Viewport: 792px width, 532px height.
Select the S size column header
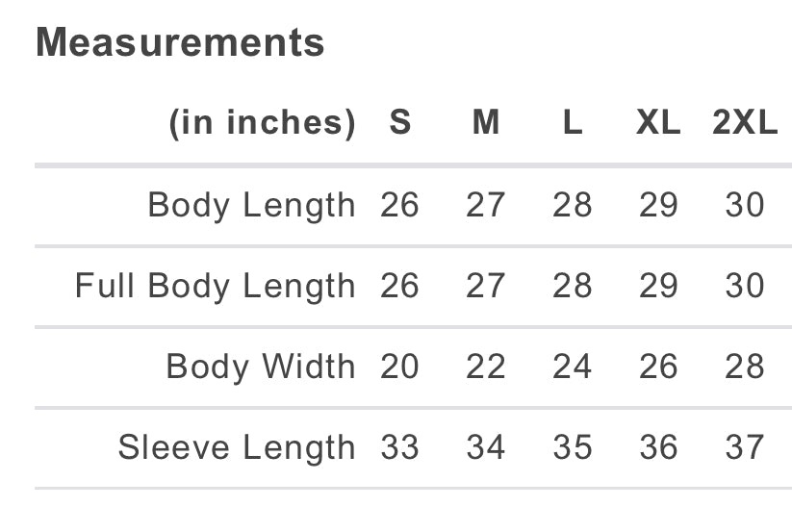[400, 123]
